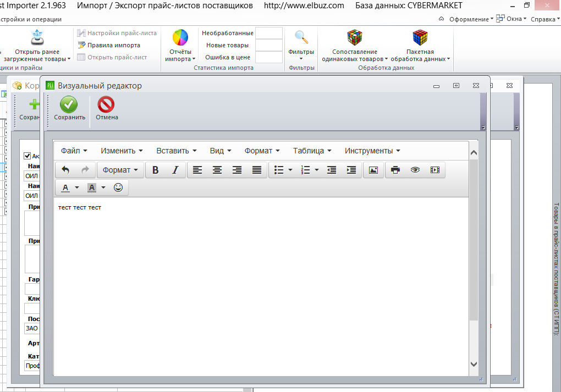561x392 pixels.
Task: Expand the numbered list style arrow
Action: (x=317, y=170)
